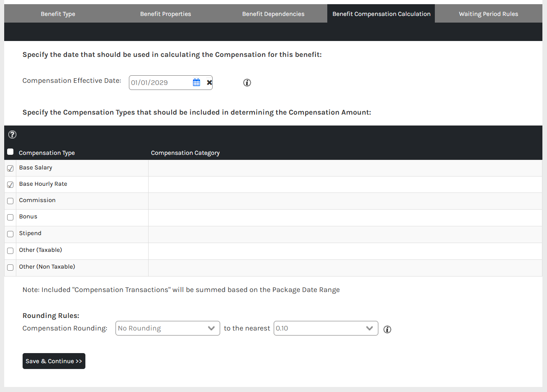Enable the Stipend checkbox
The width and height of the screenshot is (547, 392).
click(10, 234)
